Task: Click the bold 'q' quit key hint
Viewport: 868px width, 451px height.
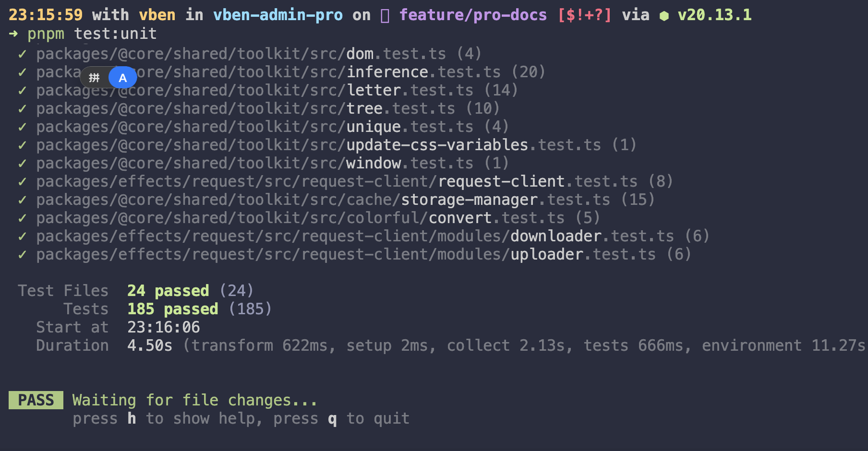Action: point(332,419)
